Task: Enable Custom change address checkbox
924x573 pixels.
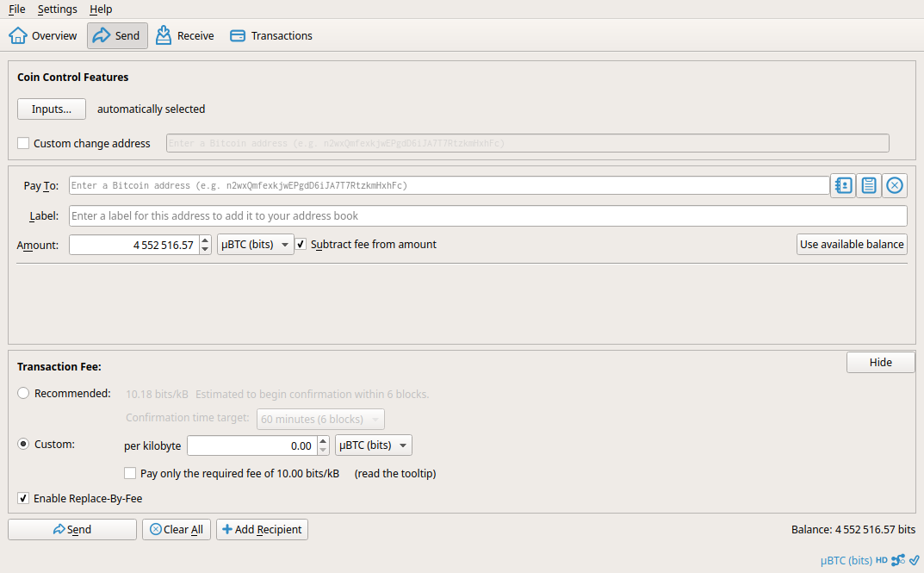Action: (x=23, y=143)
